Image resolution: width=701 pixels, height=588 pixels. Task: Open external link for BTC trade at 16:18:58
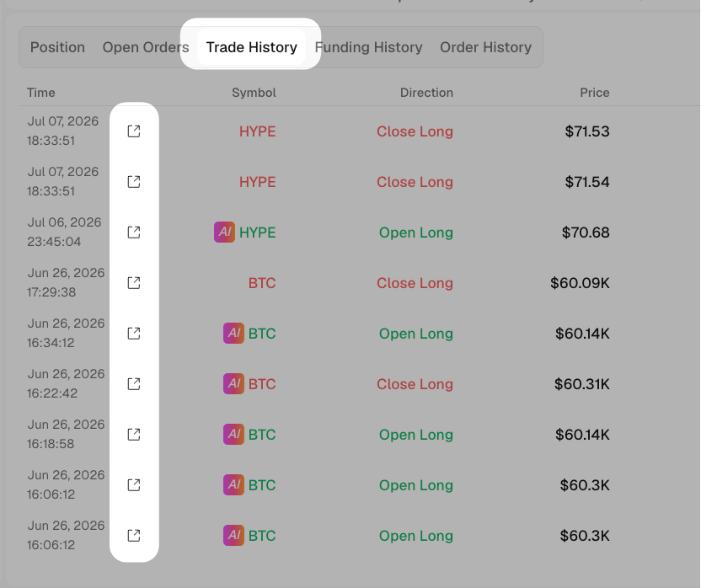134,434
